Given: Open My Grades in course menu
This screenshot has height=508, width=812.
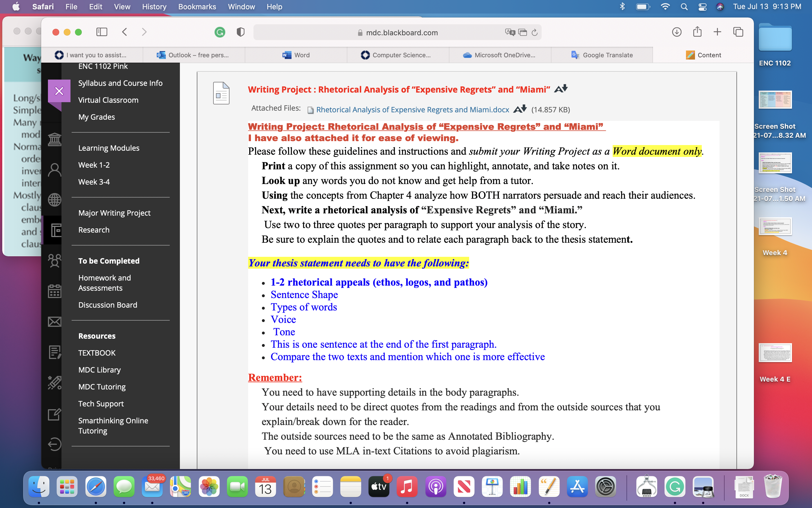Looking at the screenshot, I should (96, 117).
